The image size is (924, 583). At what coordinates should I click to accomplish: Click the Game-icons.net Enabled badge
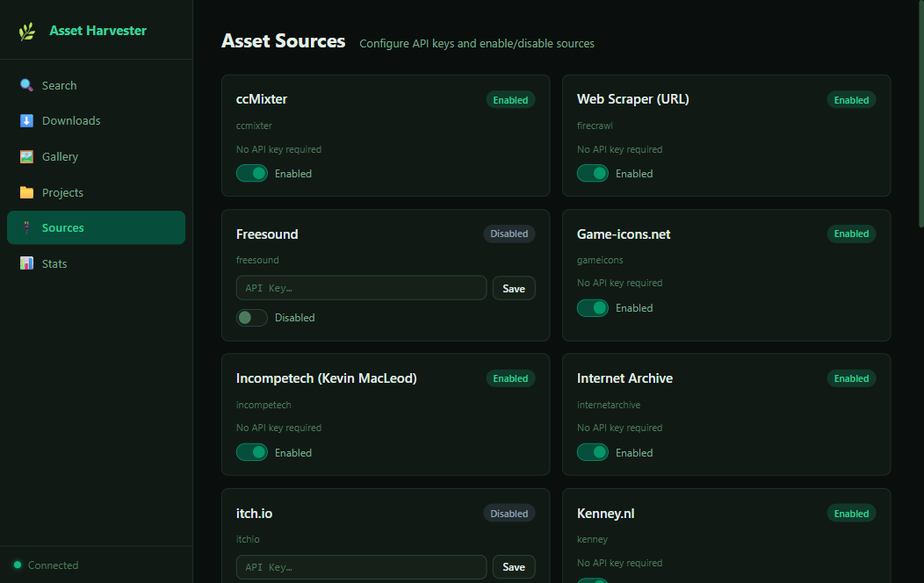[851, 234]
